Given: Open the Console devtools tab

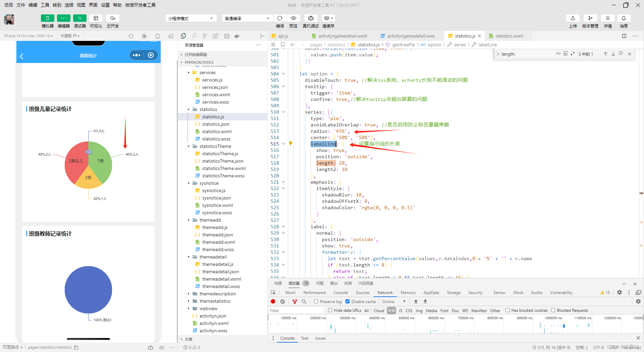Looking at the screenshot, I should click(x=340, y=292).
